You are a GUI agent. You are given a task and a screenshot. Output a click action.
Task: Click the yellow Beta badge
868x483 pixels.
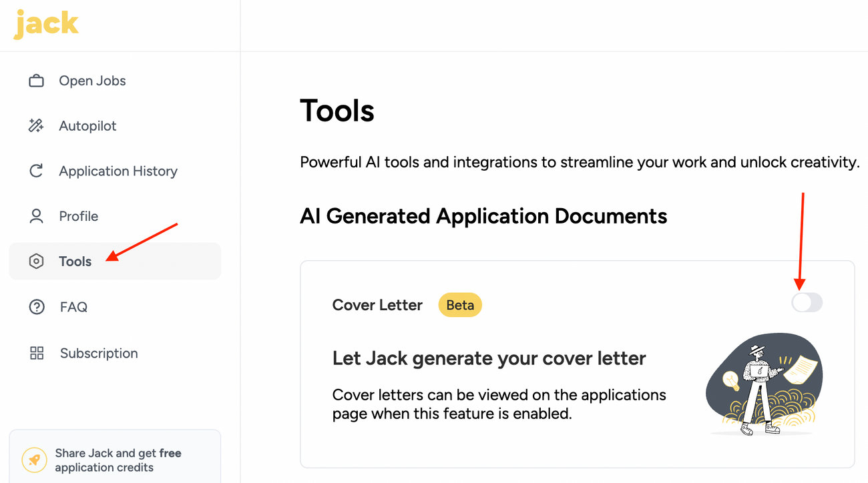tap(460, 305)
